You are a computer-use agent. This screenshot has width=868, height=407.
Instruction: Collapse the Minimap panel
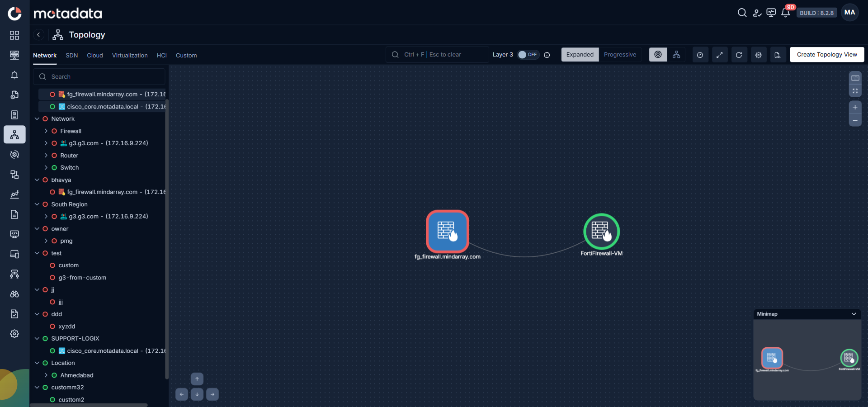[854, 314]
